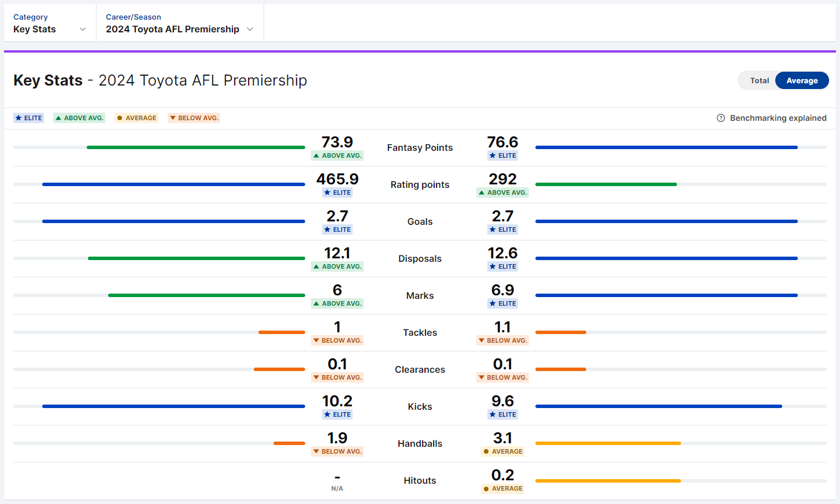
Task: Click the ABOVE AVG. badge under 12.1
Action: coord(337,266)
